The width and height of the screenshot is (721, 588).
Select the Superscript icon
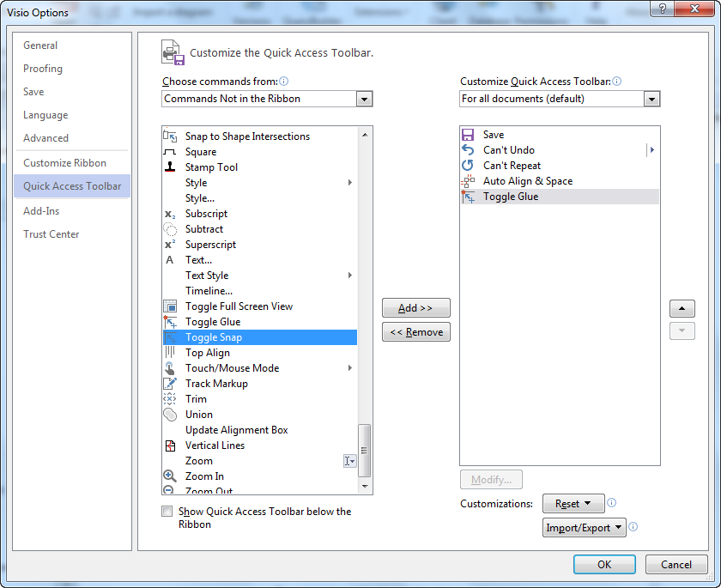point(170,244)
